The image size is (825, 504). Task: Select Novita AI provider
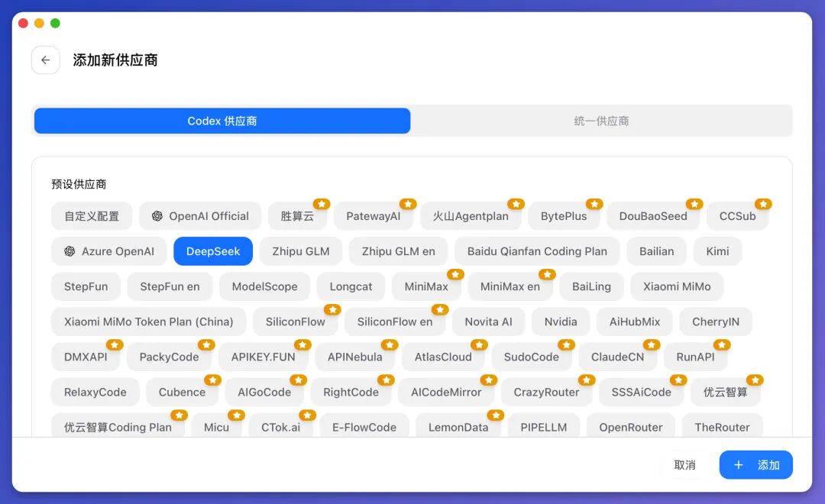pyautogui.click(x=488, y=322)
